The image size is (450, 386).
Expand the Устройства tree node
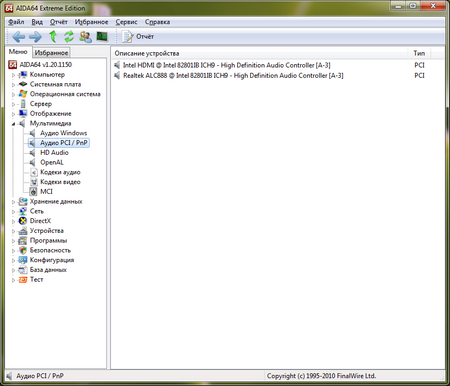pyautogui.click(x=13, y=231)
